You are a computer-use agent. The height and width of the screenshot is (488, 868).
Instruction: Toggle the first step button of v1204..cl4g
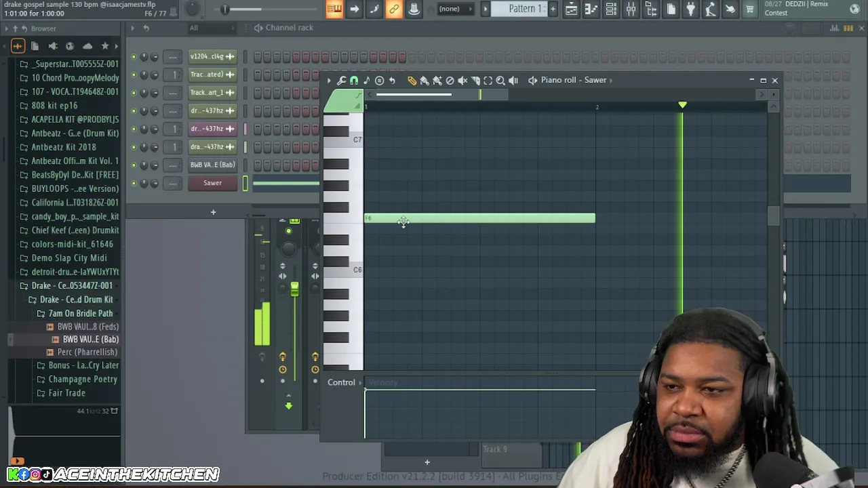point(258,57)
